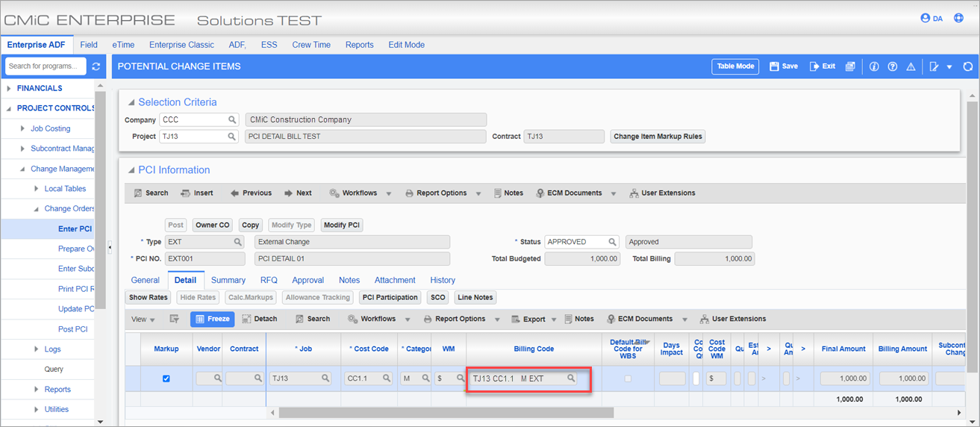The image size is (980, 427).
Task: Collapse the PCI Information section
Action: coord(131,170)
